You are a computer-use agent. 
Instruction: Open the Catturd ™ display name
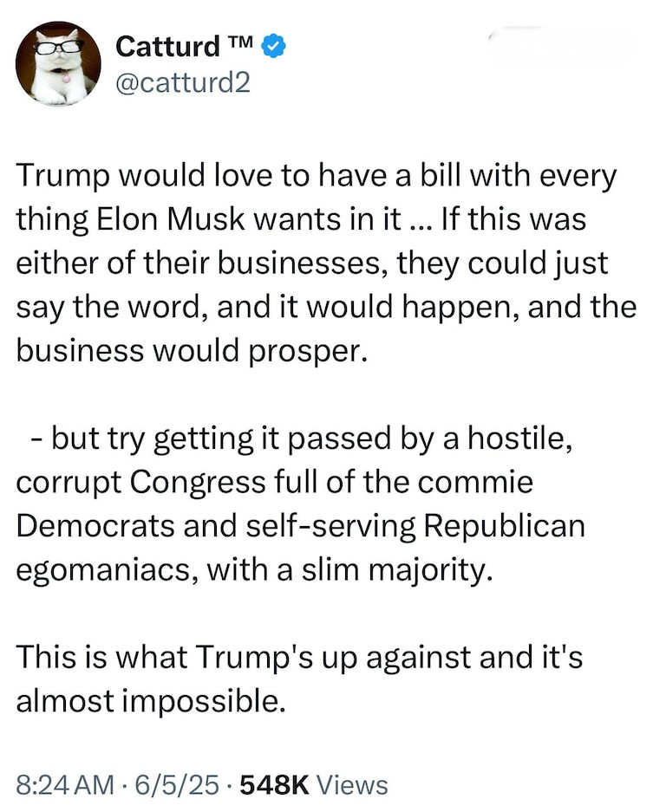coord(167,45)
